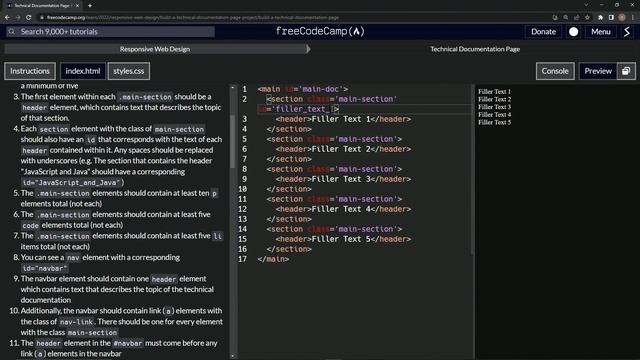Click the Filler Text 5 header code line

point(343,239)
